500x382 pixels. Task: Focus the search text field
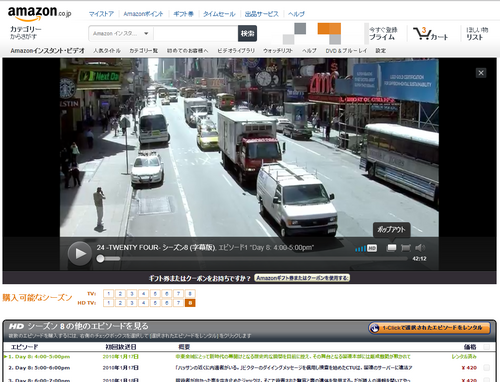(x=196, y=33)
